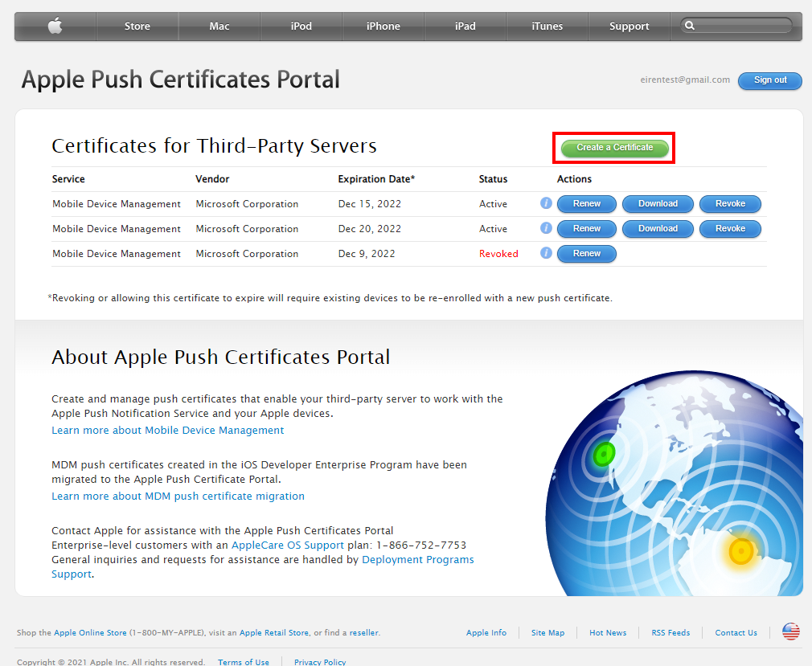The image size is (812, 666).
Task: Focus the search field in navigation bar
Action: [x=736, y=26]
